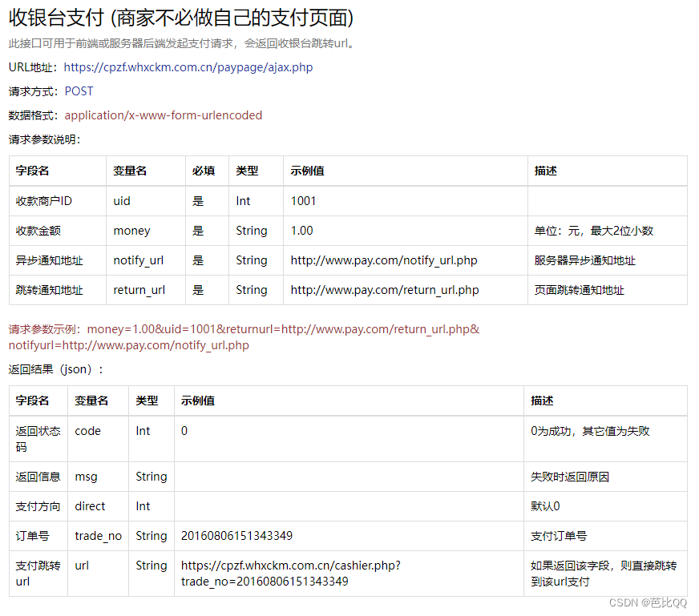Select application/x-www-form-urlencoded data format text

coord(164,115)
